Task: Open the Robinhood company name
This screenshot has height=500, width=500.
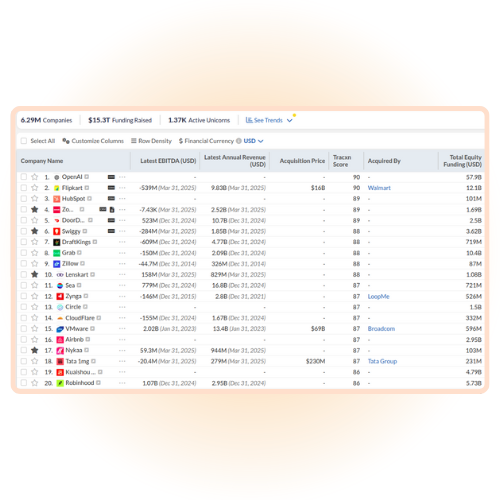Action: click(80, 383)
